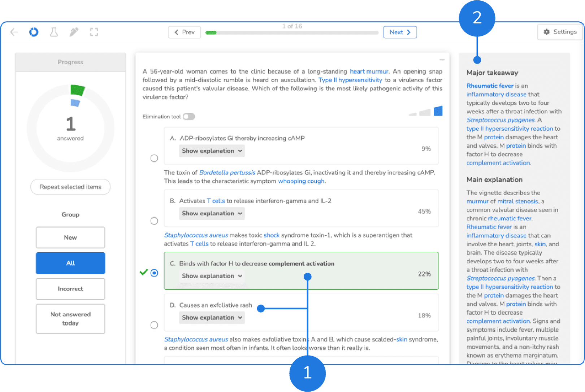Open the three-dot question options menu
Image resolution: width=585 pixels, height=392 pixels.
tap(442, 60)
